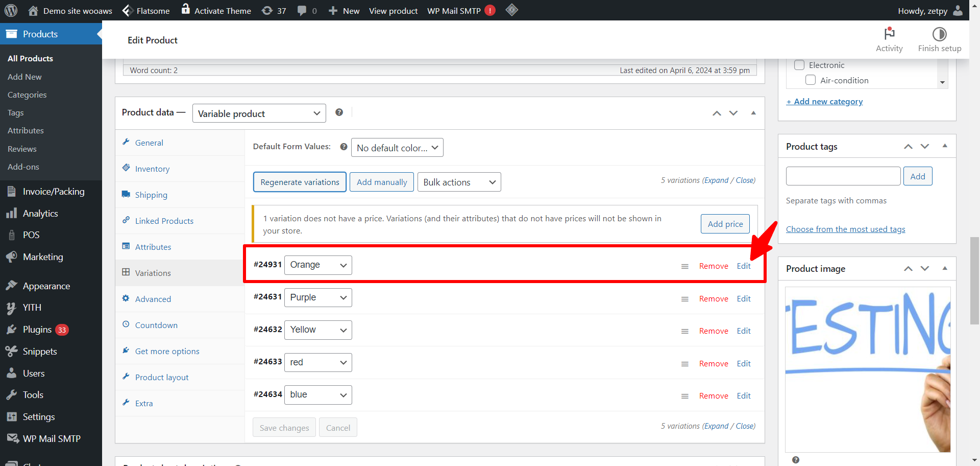This screenshot has height=466, width=980.
Task: Click the Snippets scissors icon
Action: (11, 351)
